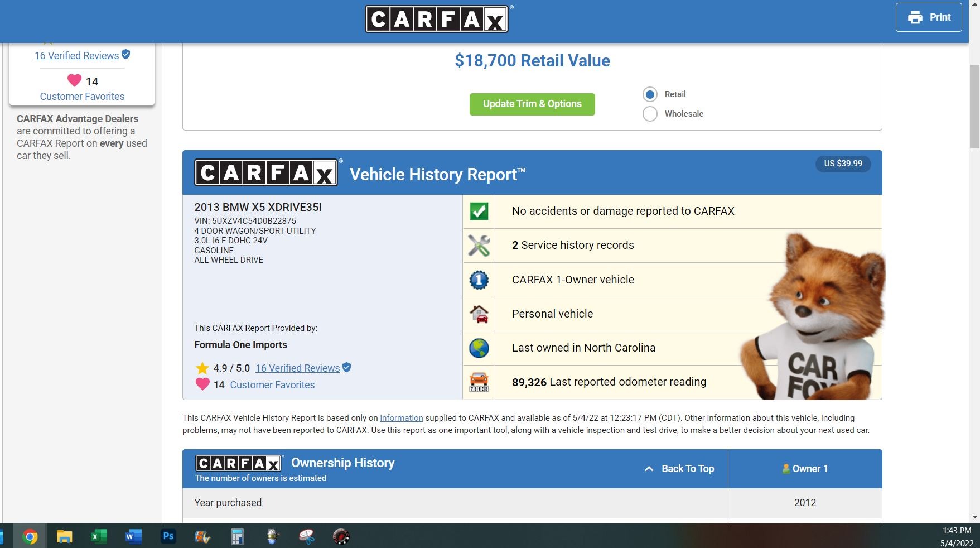Click the house and car personal vehicle icon
The height and width of the screenshot is (548, 980).
[479, 314]
